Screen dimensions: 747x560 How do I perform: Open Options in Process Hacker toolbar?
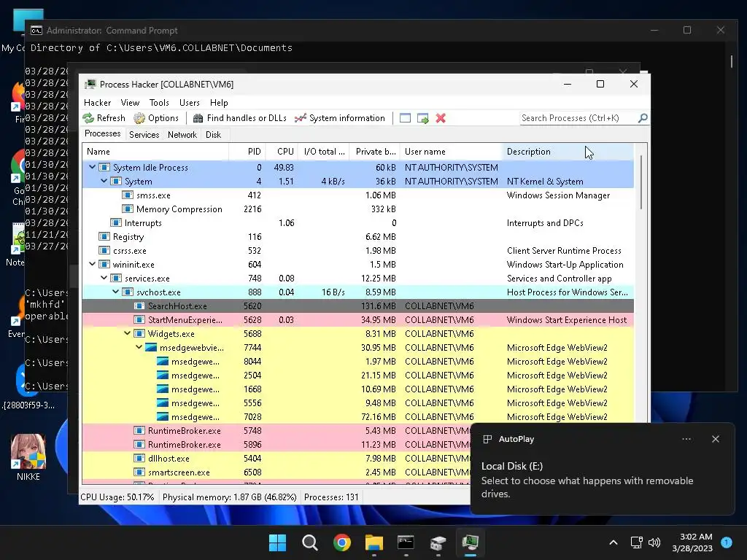[x=156, y=118]
